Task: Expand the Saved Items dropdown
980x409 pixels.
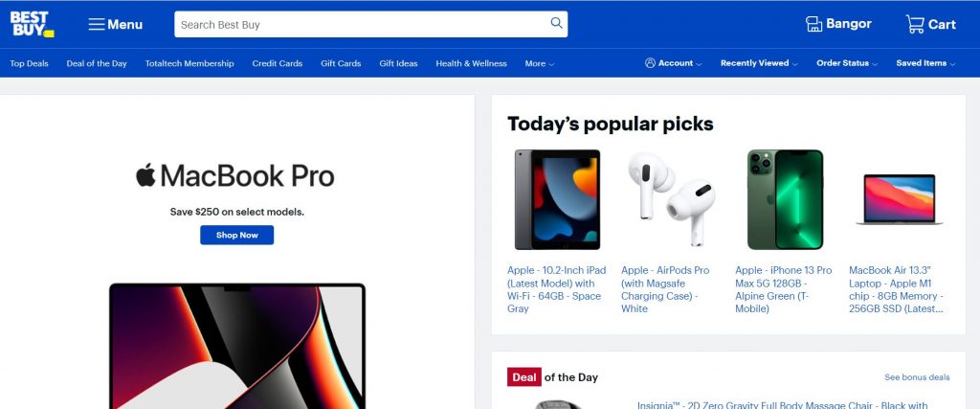Action: click(x=925, y=63)
